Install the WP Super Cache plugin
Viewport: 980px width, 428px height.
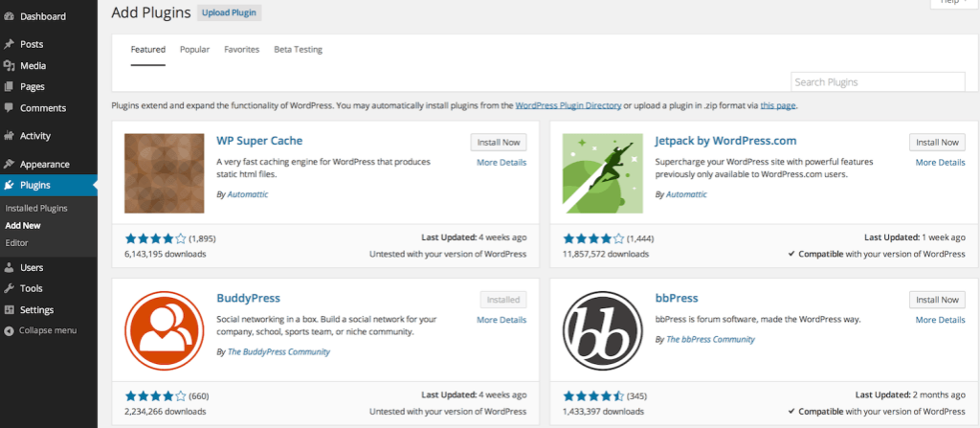coord(499,142)
